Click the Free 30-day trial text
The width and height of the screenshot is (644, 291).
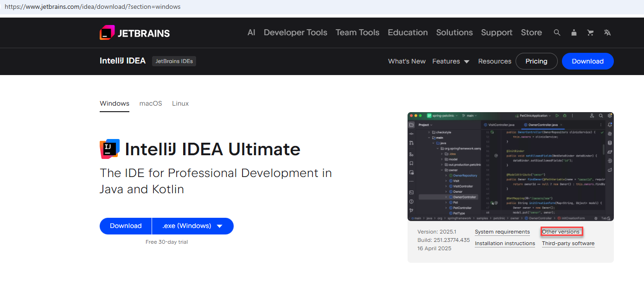(x=166, y=242)
